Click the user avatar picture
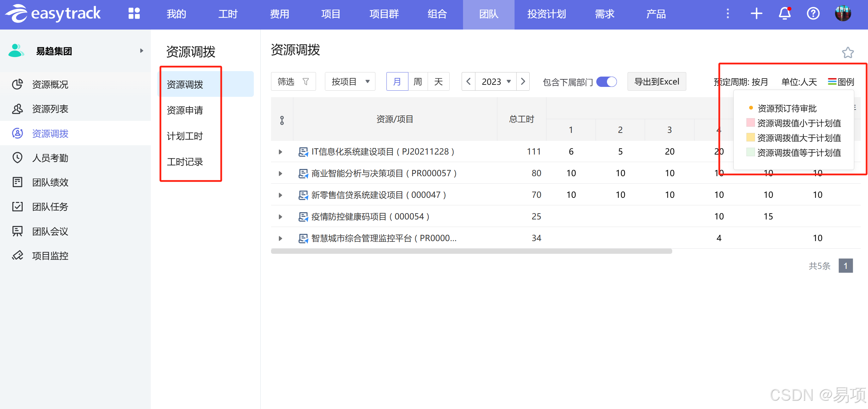The height and width of the screenshot is (409, 868). pos(843,14)
